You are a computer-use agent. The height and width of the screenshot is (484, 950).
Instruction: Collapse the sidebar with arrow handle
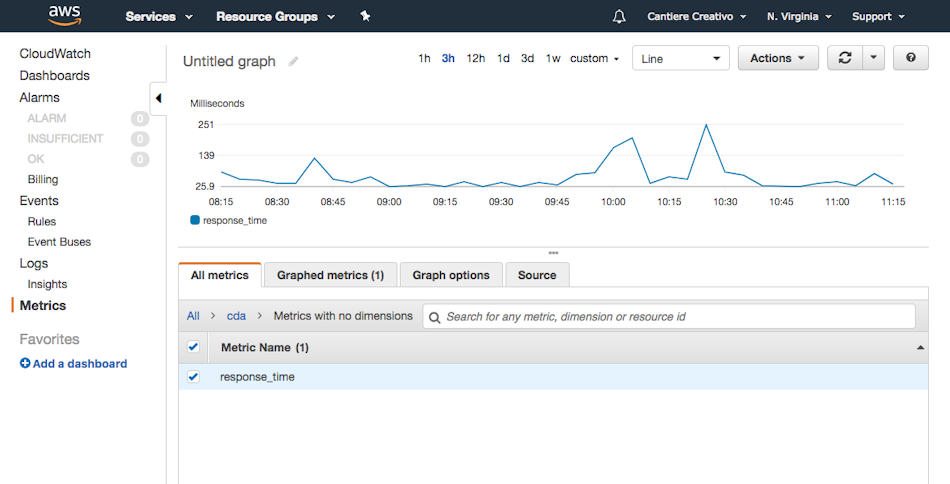(158, 98)
